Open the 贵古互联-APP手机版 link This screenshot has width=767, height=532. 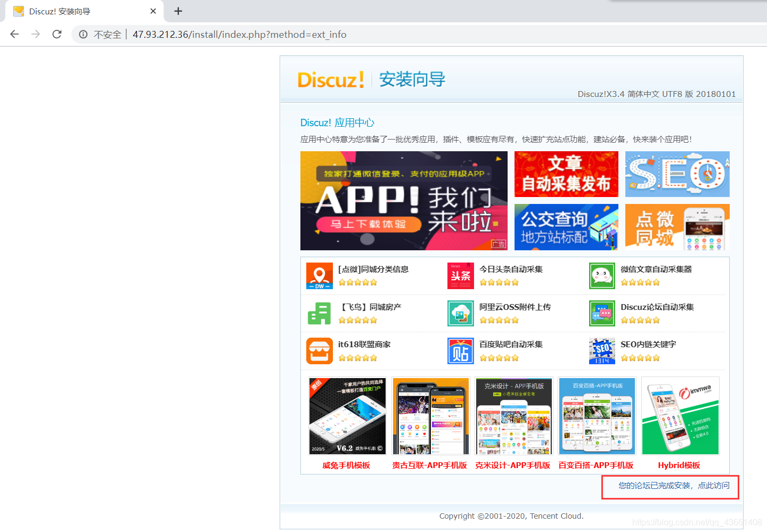[429, 465]
